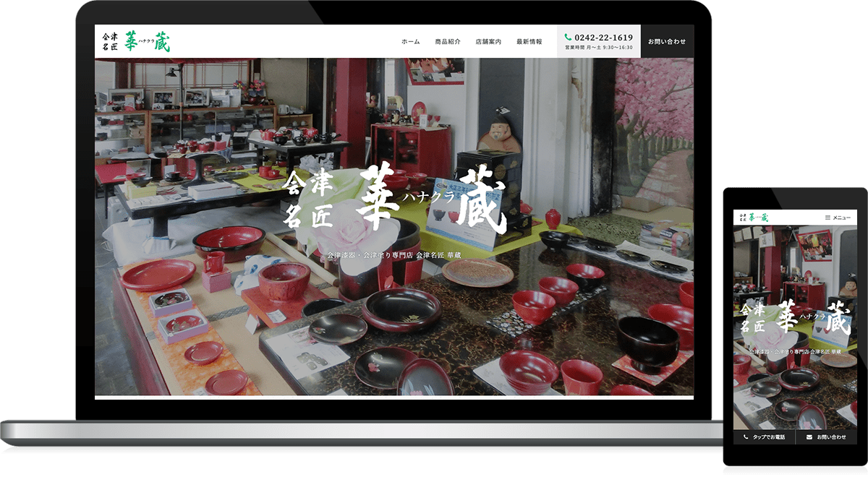Click the 華蔵 logo in desktop header

pos(137,41)
